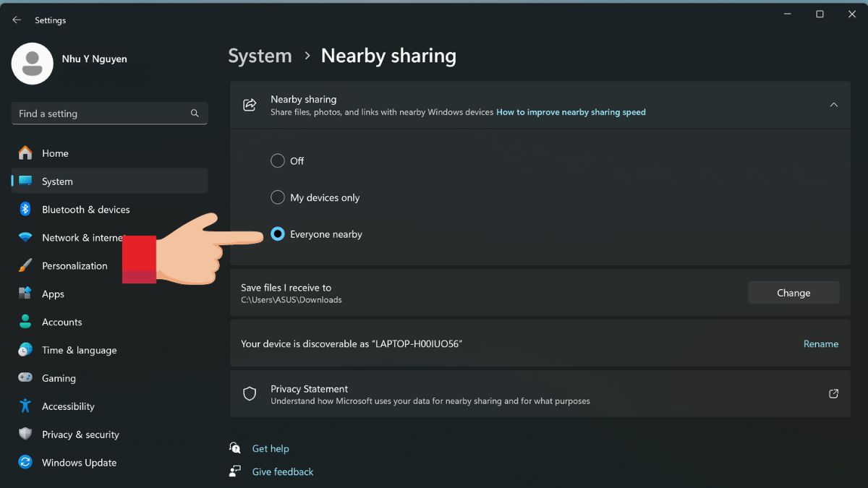Collapse the Nearby sharing section
Image resolution: width=868 pixels, height=488 pixels.
coord(833,104)
